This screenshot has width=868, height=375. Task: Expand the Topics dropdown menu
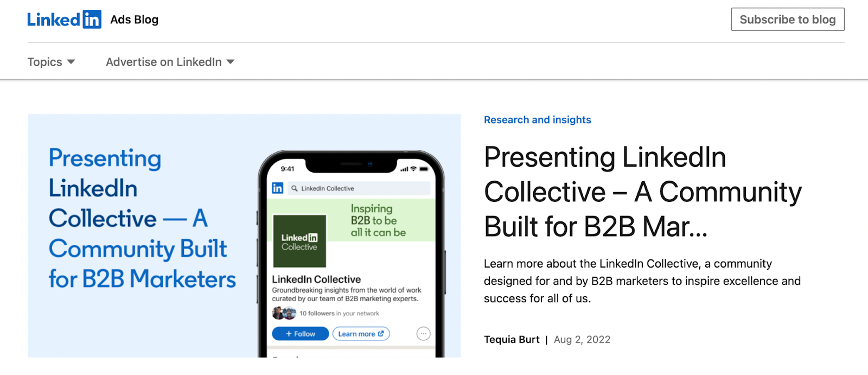52,62
